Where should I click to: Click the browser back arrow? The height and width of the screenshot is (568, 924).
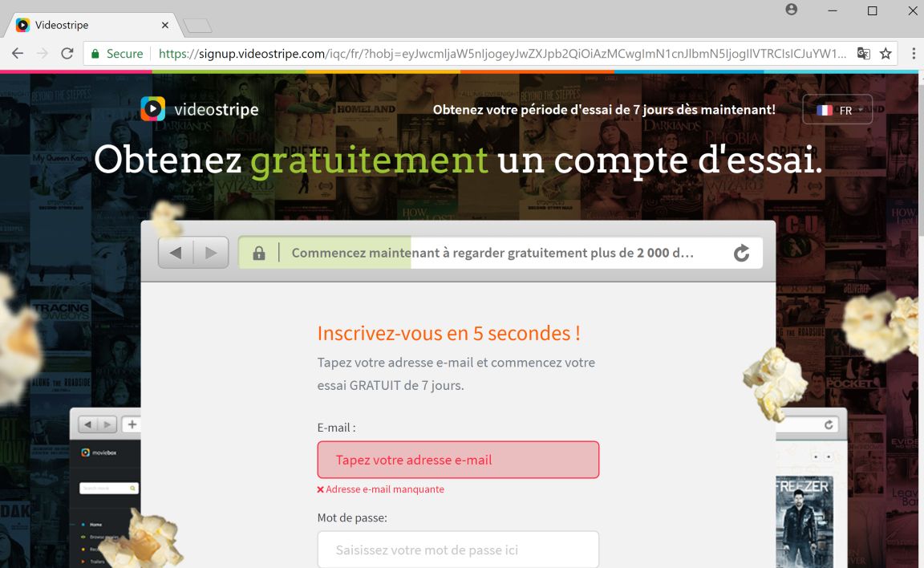click(18, 54)
